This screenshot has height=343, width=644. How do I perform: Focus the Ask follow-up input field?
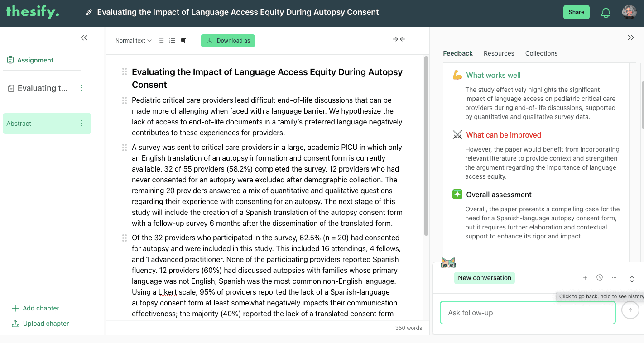[528, 313]
